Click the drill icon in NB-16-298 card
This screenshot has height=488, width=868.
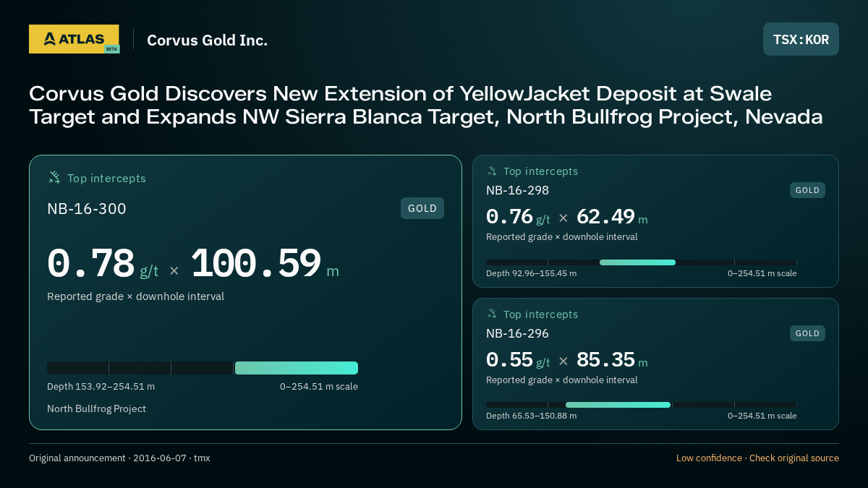(x=492, y=171)
